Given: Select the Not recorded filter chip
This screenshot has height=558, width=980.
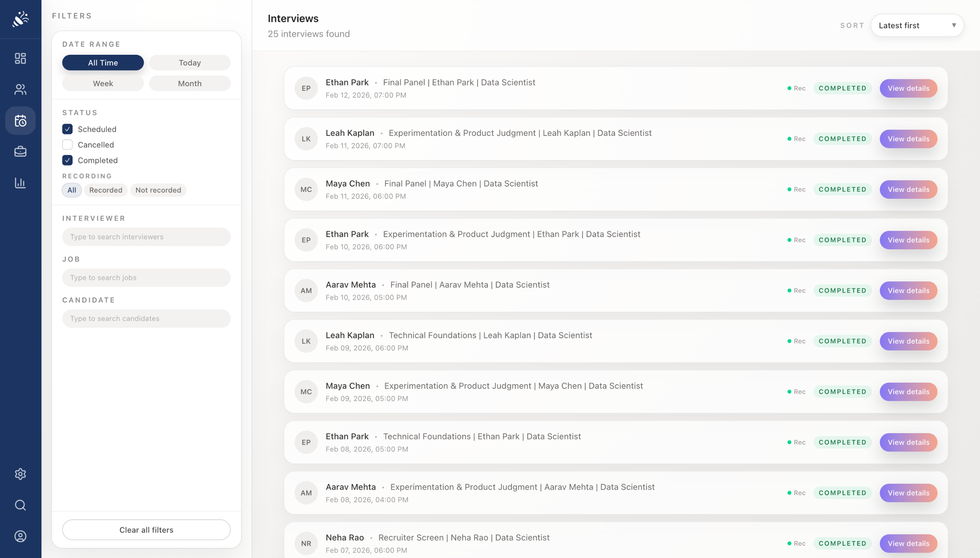Looking at the screenshot, I should click(x=158, y=190).
